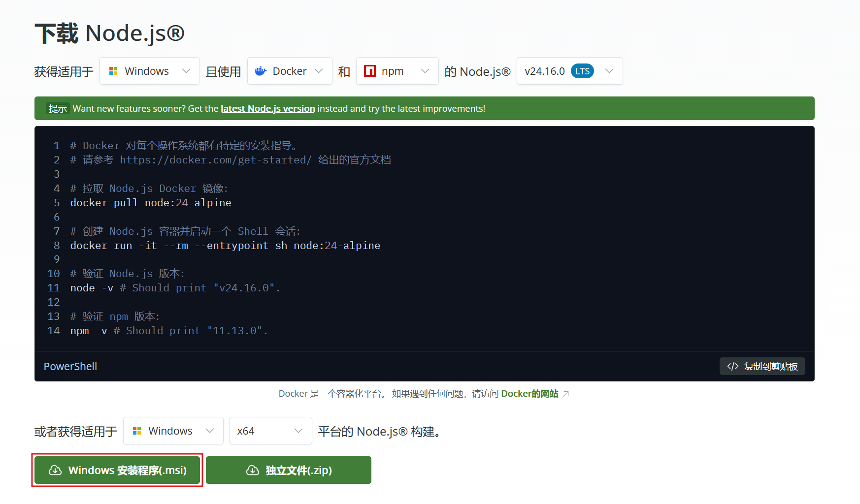The height and width of the screenshot is (504, 860).
Task: Expand the chevron of the npm selector
Action: tap(425, 71)
